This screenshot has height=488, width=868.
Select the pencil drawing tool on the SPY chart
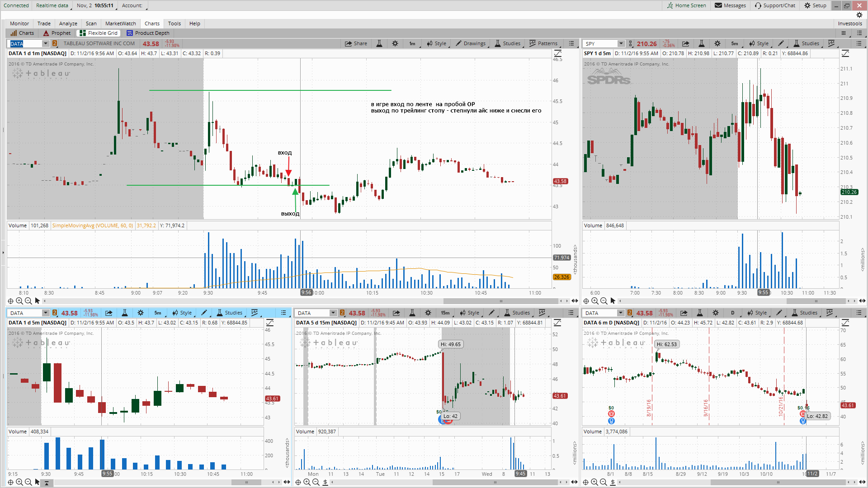tap(781, 43)
